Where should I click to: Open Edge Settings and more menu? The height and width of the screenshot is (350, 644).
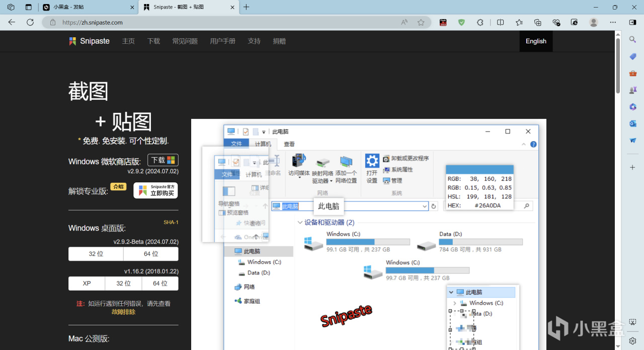point(613,22)
